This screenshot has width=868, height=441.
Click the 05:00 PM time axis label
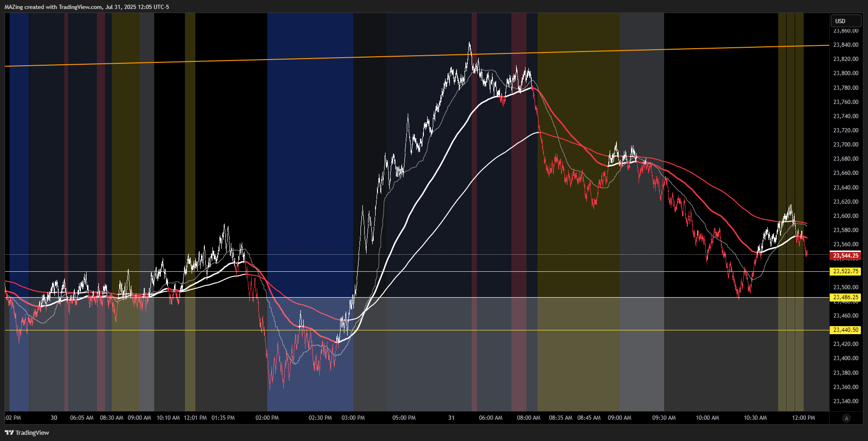pyautogui.click(x=404, y=418)
